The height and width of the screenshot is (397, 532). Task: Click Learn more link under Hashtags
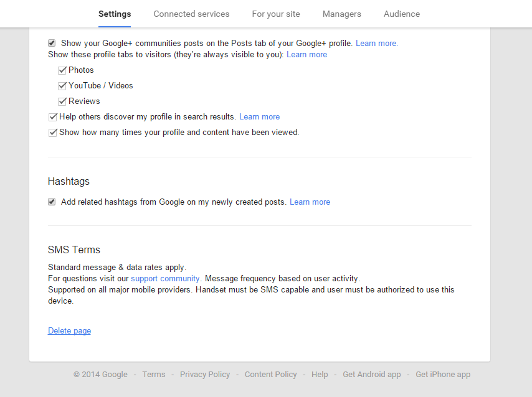310,202
